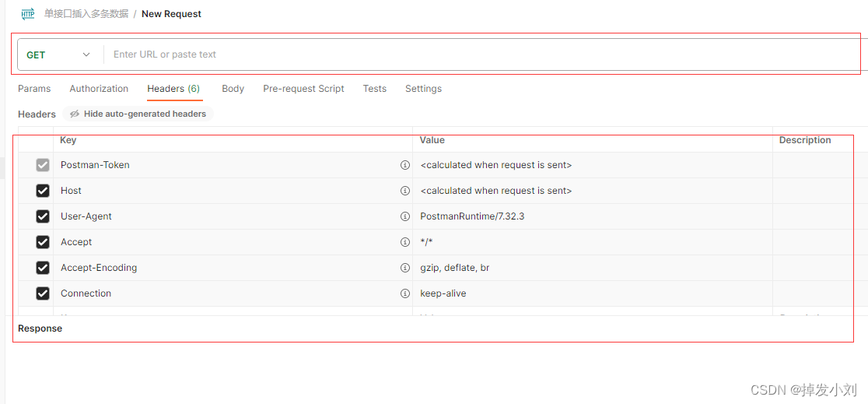Screen dimensions: 868x404
Task: Toggle the Postman-Token header checkbox
Action: (x=43, y=165)
